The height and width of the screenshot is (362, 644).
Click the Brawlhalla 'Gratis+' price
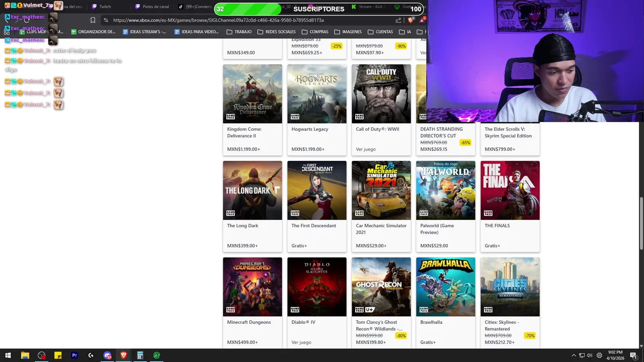point(428,342)
